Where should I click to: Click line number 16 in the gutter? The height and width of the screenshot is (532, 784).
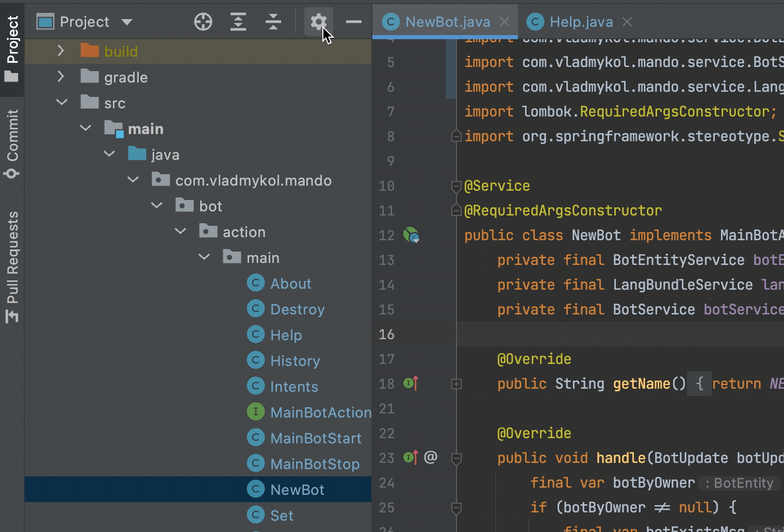[386, 334]
